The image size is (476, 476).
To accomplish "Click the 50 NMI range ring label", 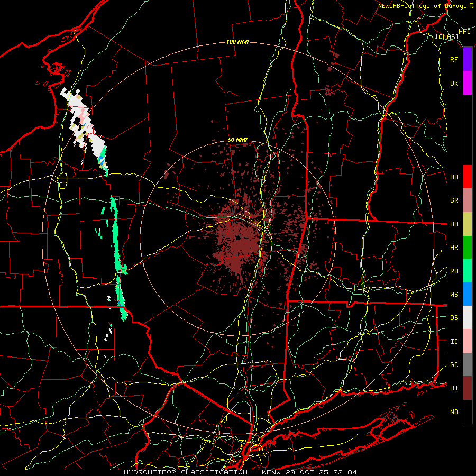I will pyautogui.click(x=237, y=140).
